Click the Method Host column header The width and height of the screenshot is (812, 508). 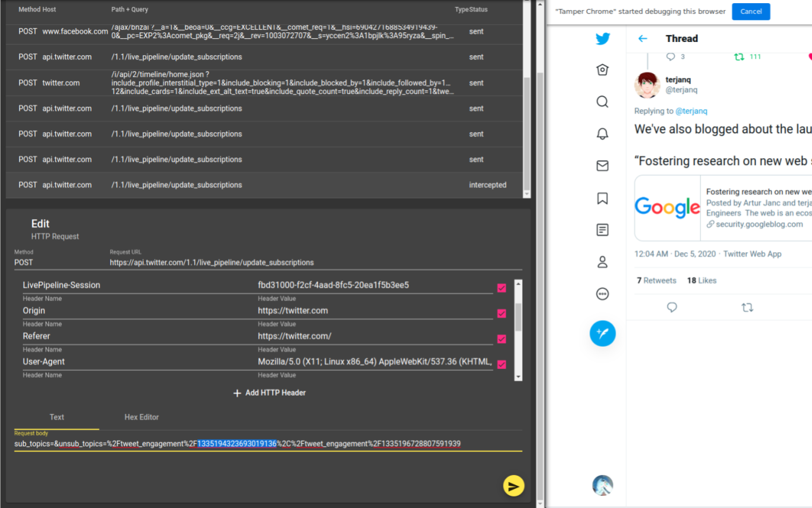pyautogui.click(x=37, y=10)
